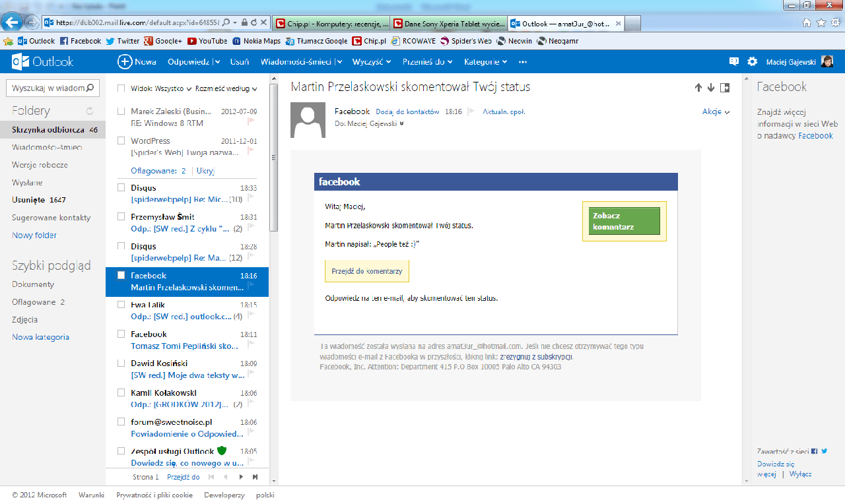Screen dimensions: 845x504
Task: Go to previous message using the up arrow
Action: pyautogui.click(x=698, y=86)
